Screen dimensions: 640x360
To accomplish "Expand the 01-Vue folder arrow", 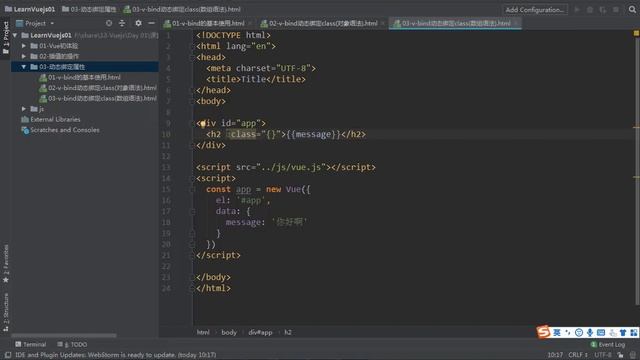I will coord(24,46).
